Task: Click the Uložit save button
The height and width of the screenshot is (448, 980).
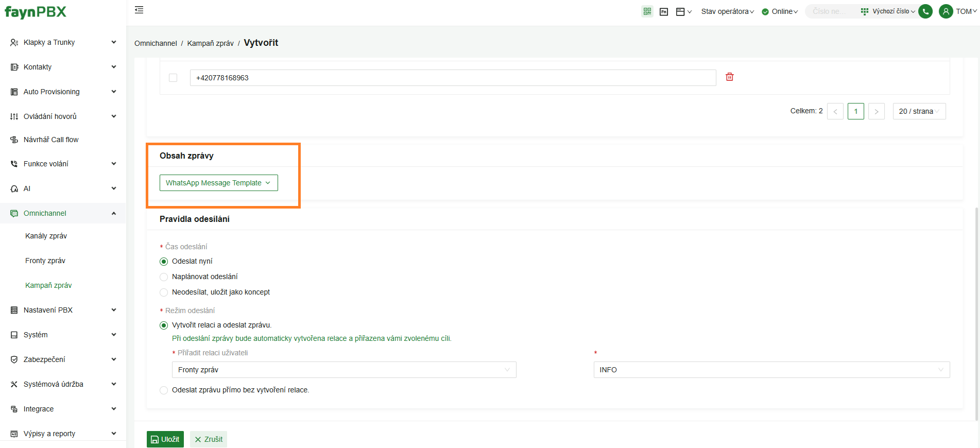Action: coord(165,439)
